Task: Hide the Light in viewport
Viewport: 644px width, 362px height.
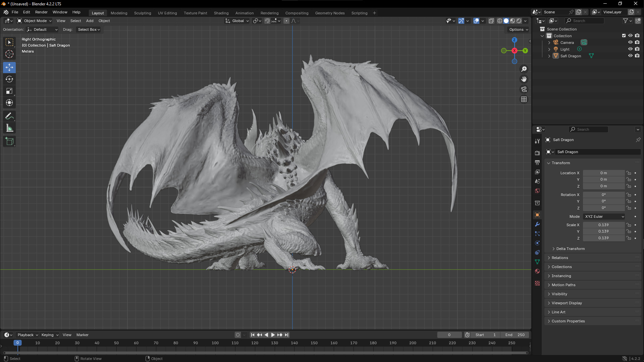Action: click(630, 49)
